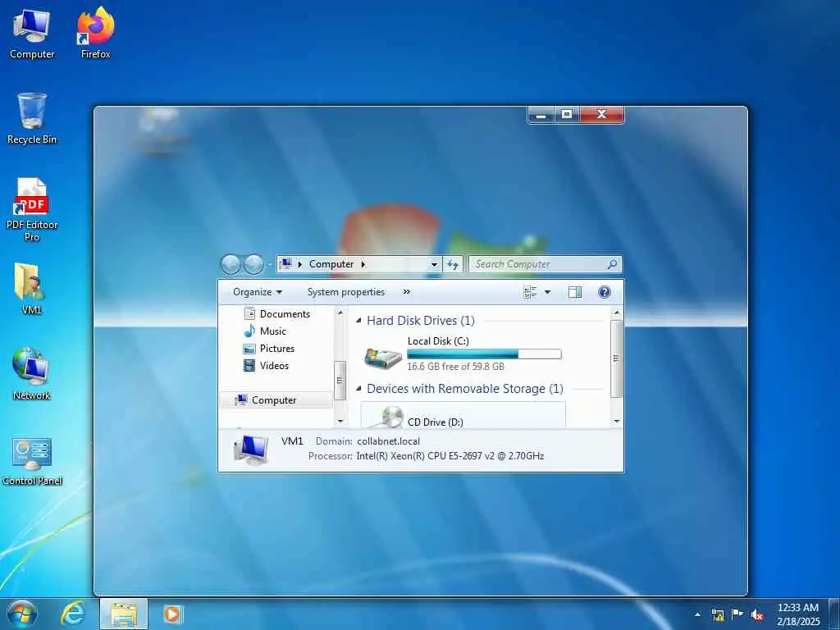This screenshot has height=630, width=840.
Task: Click the taskbar clock and date
Action: (x=797, y=614)
